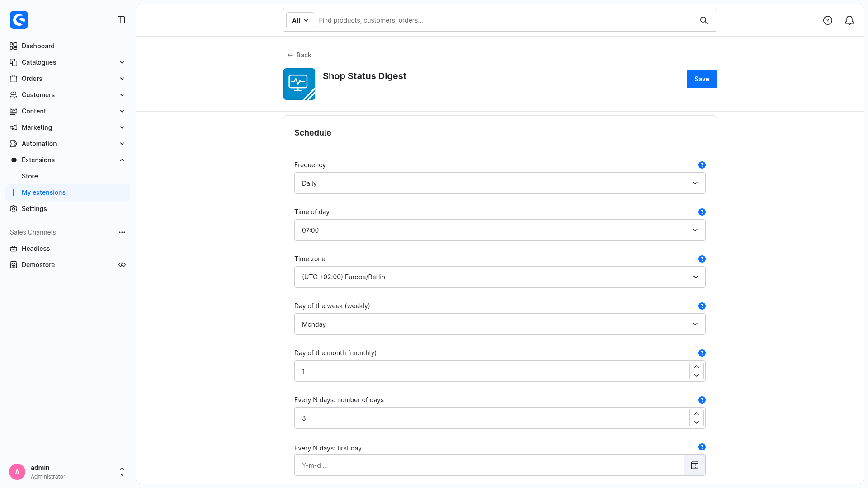Open the Content menu
This screenshot has height=488, width=868.
click(68, 111)
